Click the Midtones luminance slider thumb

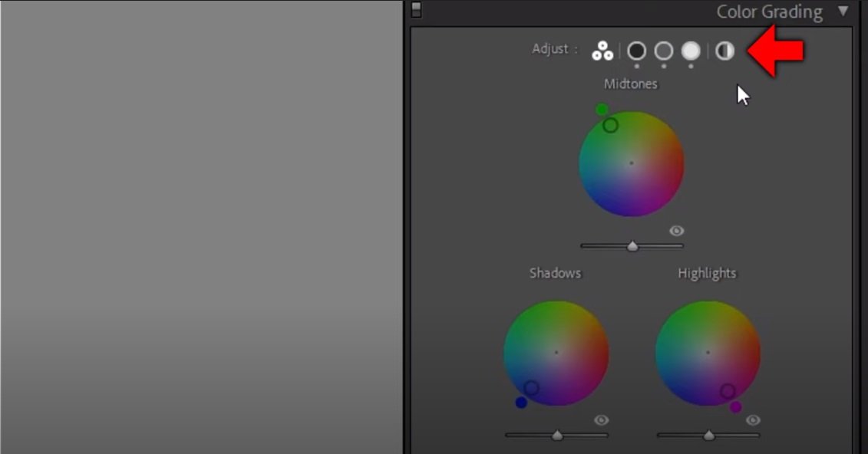(632, 246)
